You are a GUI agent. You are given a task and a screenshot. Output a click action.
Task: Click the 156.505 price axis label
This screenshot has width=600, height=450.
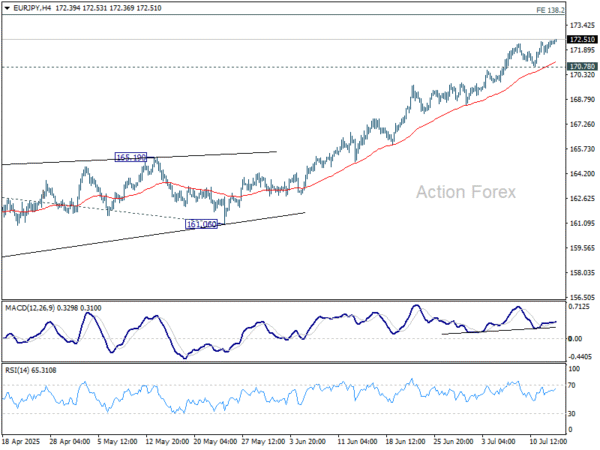click(x=581, y=298)
